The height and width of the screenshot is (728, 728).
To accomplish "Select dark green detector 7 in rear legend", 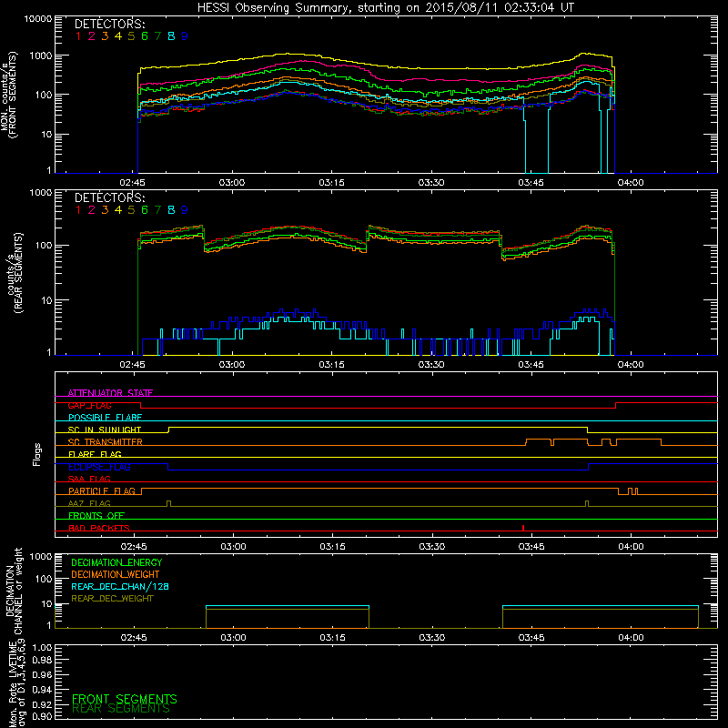I will point(157,210).
